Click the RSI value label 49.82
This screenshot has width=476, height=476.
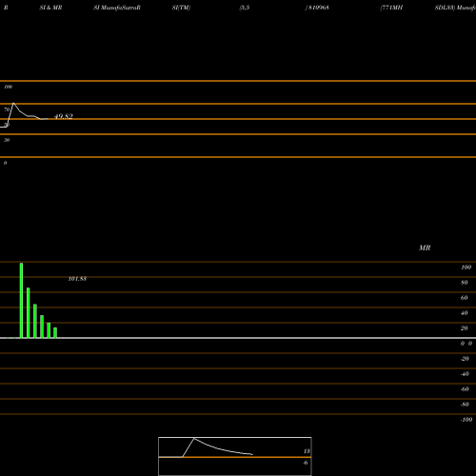[64, 116]
